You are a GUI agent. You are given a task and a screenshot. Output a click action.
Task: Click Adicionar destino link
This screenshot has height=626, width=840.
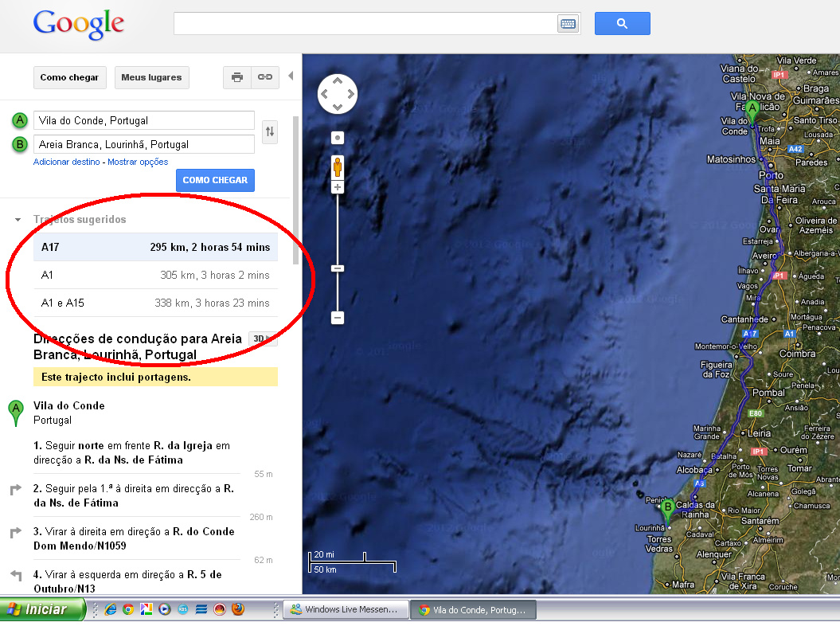[x=66, y=162]
